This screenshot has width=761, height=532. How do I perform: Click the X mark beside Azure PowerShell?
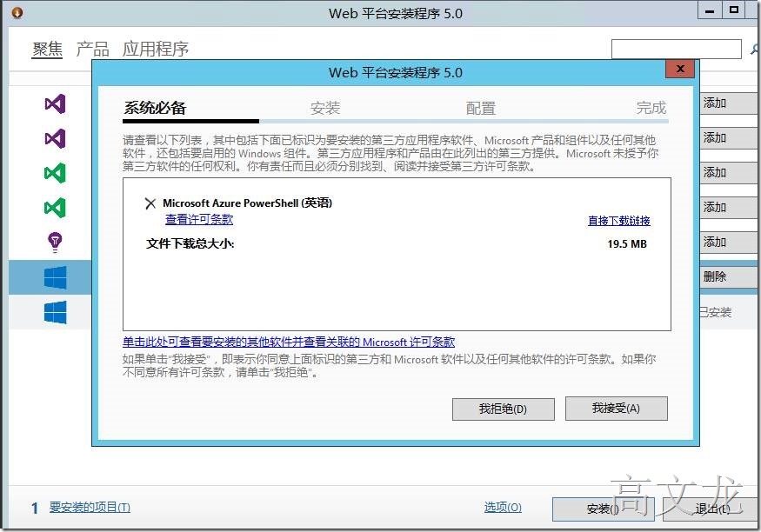click(x=150, y=203)
